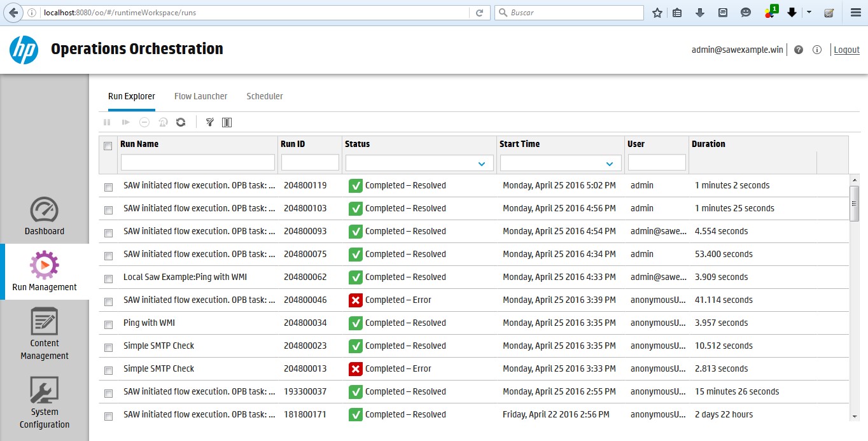This screenshot has width=868, height=441.
Task: Switch to the Flow Launcher tab
Action: click(x=200, y=96)
